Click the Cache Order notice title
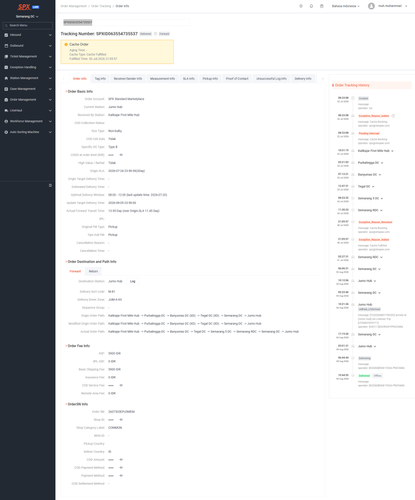Screen dimensions: 415x500 (79, 44)
